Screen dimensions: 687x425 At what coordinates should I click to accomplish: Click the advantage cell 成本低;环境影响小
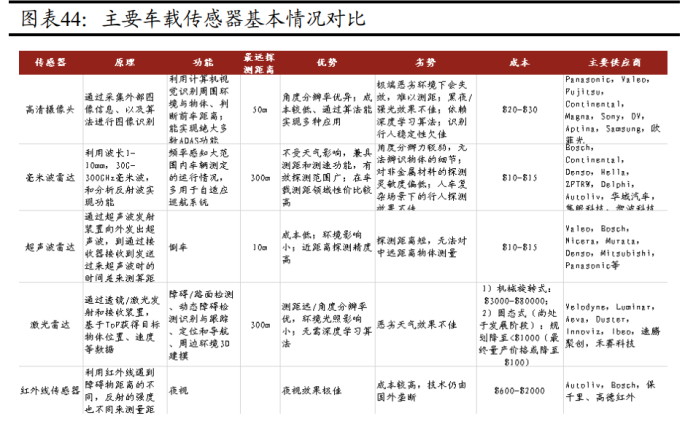click(x=327, y=247)
